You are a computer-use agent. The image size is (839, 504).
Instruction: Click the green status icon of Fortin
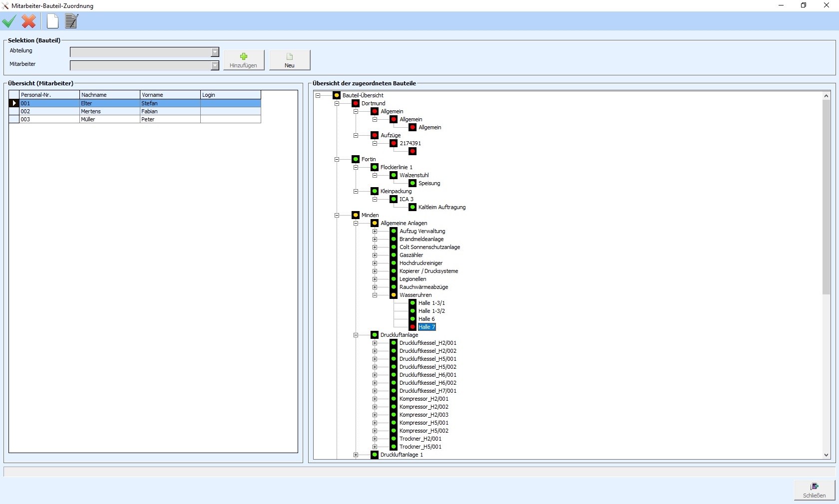click(356, 159)
